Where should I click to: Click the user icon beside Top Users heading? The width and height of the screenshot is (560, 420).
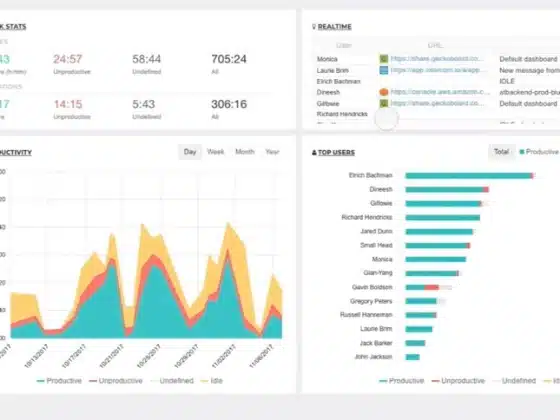pyautogui.click(x=314, y=152)
